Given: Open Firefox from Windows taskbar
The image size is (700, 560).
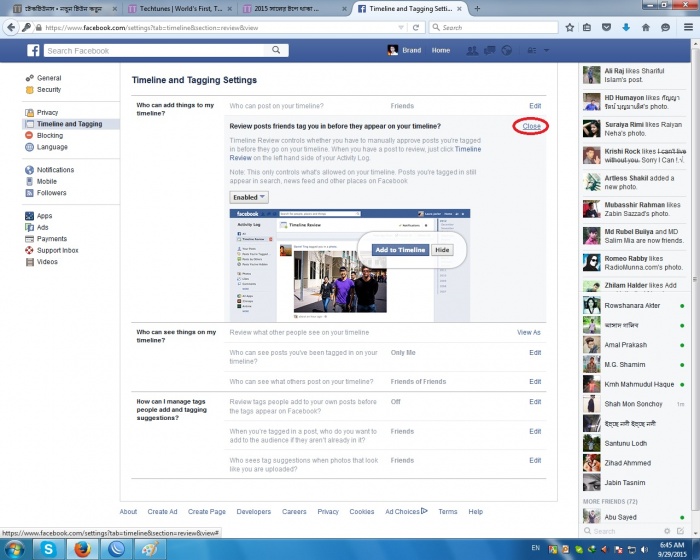Looking at the screenshot, I should coord(82,549).
